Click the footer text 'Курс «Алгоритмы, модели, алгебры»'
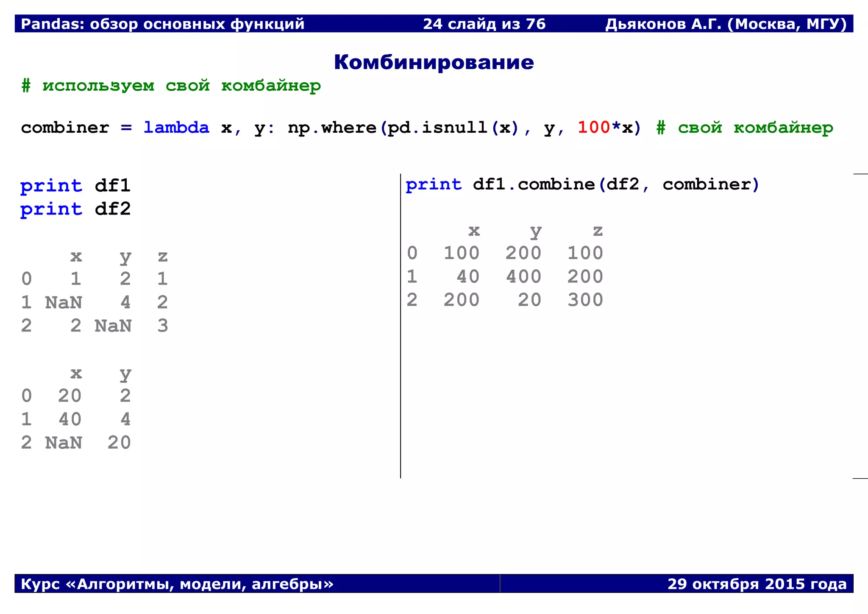This screenshot has height=614, width=868. click(177, 584)
